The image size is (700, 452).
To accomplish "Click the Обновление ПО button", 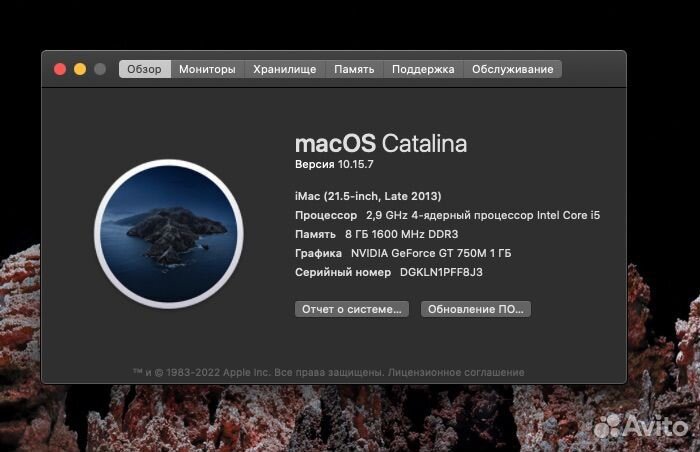I will coord(476,309).
